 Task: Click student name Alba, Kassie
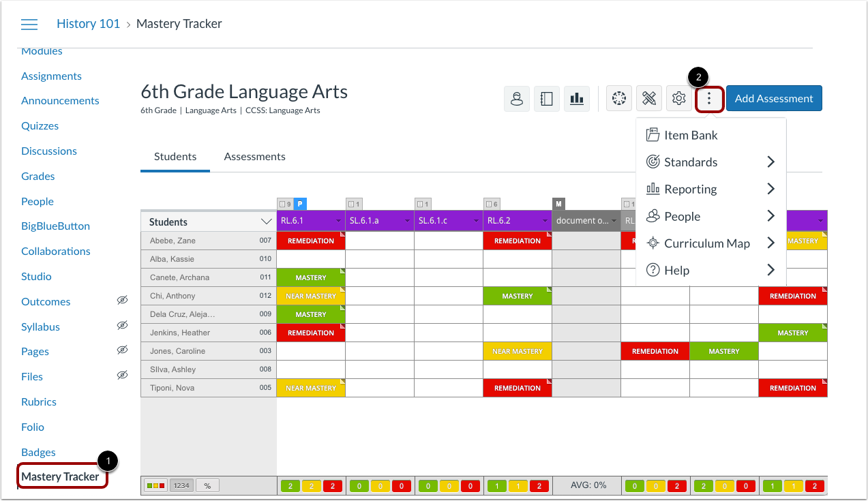coord(173,259)
